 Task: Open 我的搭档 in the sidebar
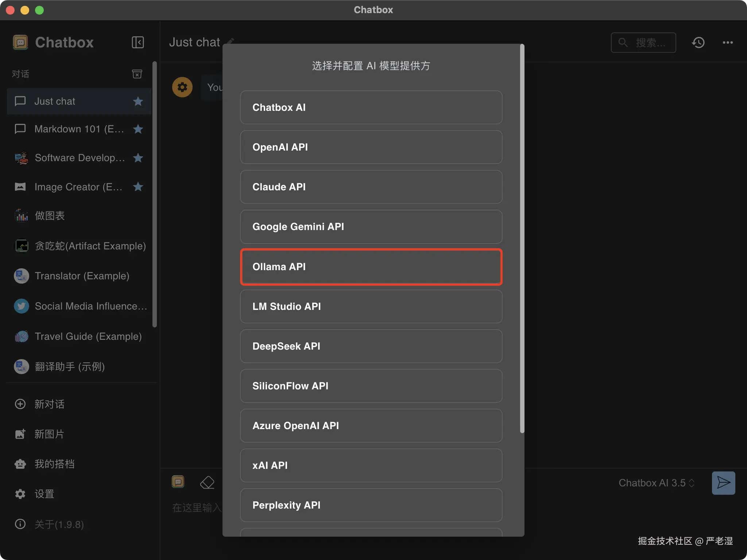(x=54, y=464)
